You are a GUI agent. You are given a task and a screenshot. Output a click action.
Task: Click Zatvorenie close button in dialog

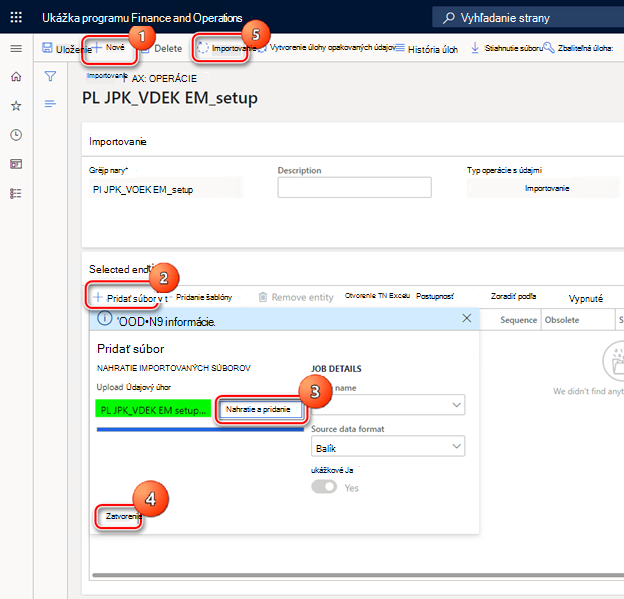coord(122,517)
